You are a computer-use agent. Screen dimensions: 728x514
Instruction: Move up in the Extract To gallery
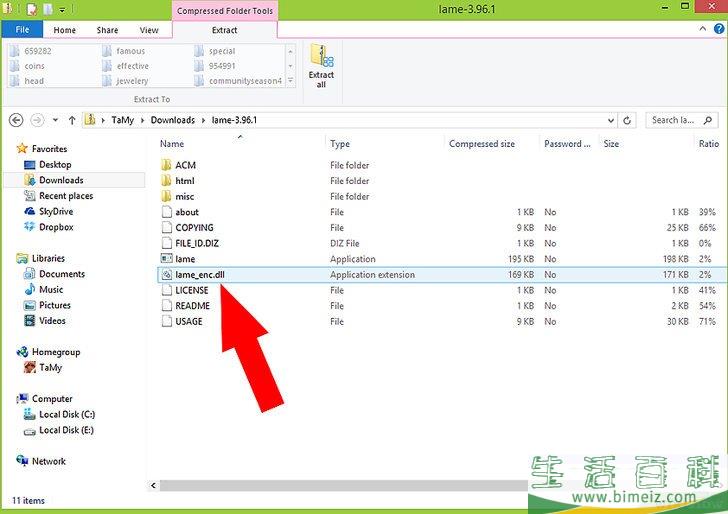coord(290,51)
